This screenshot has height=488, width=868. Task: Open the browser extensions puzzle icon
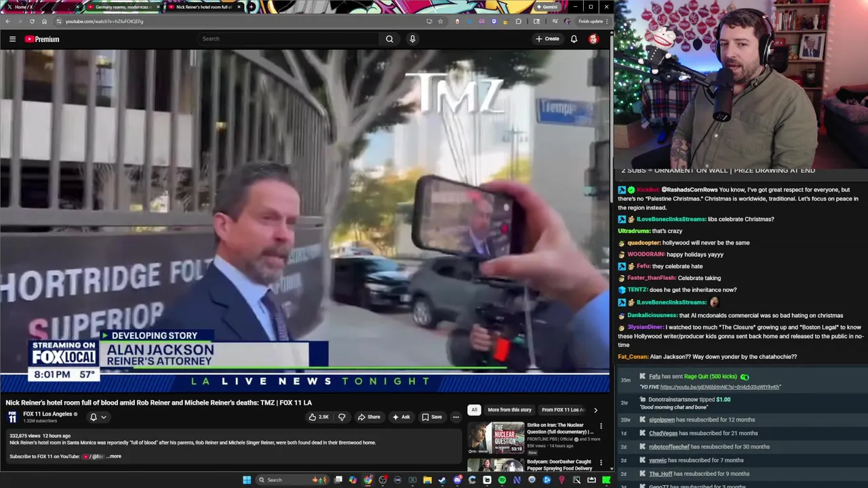coord(519,21)
